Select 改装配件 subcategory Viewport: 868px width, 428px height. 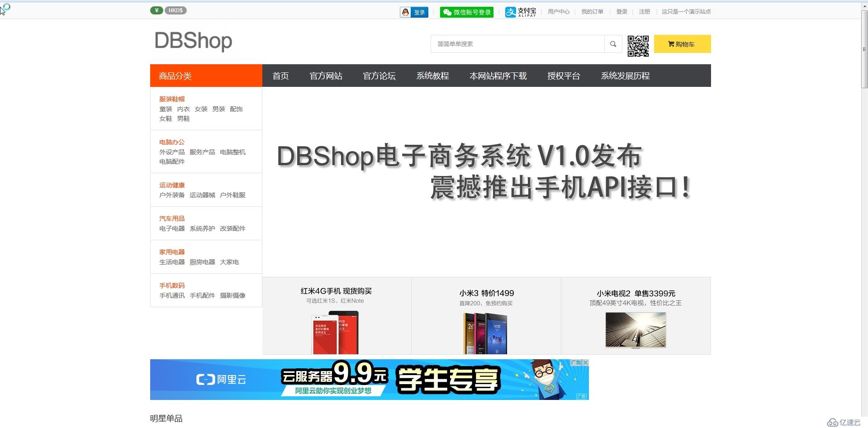(232, 228)
